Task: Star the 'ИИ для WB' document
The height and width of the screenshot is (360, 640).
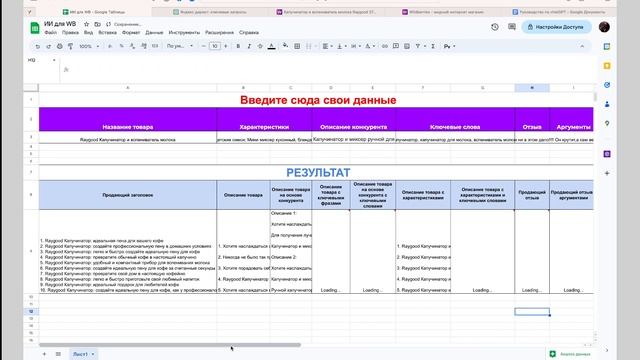Action: pos(86,24)
